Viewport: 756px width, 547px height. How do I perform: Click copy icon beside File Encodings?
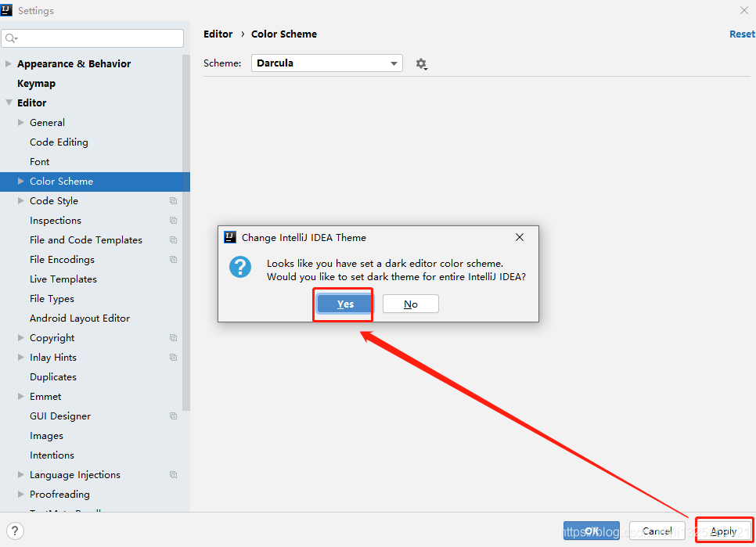point(173,259)
